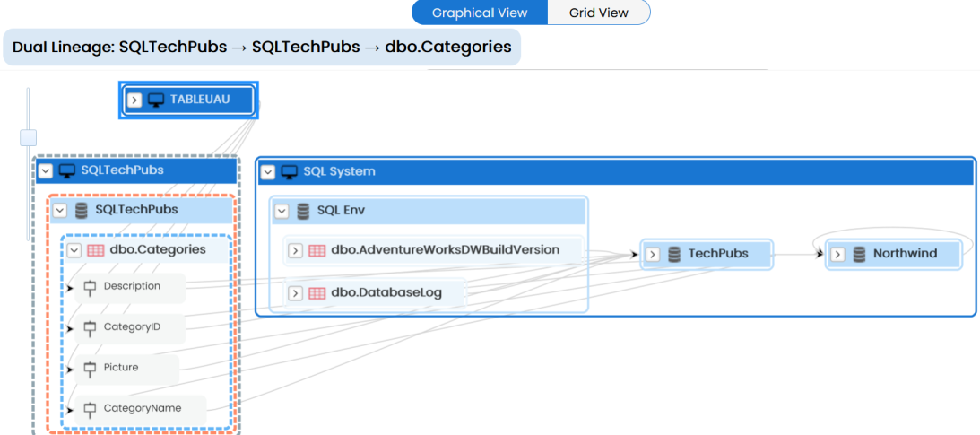Expand the dbo.AdventureWorksDWBuildVersion table

pos(295,250)
